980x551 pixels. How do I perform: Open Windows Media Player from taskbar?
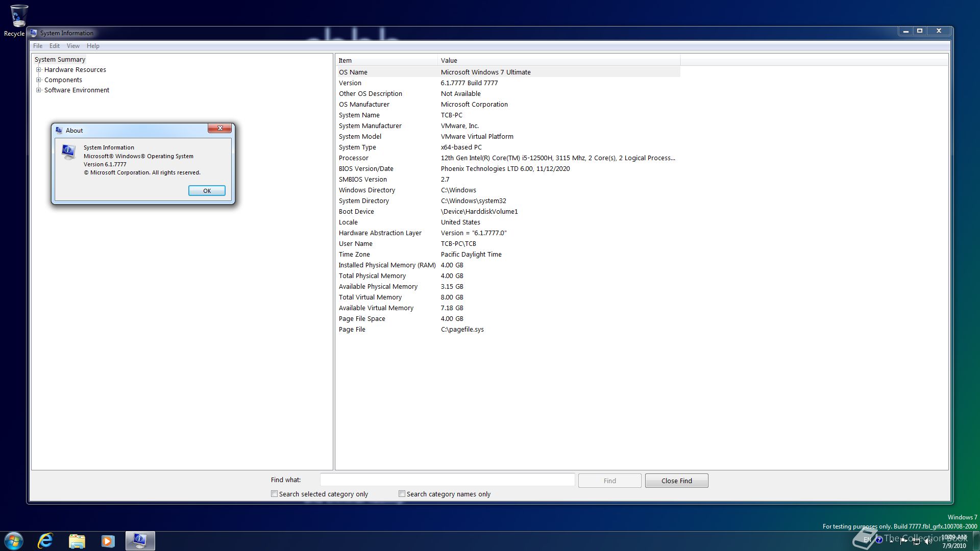(x=108, y=541)
